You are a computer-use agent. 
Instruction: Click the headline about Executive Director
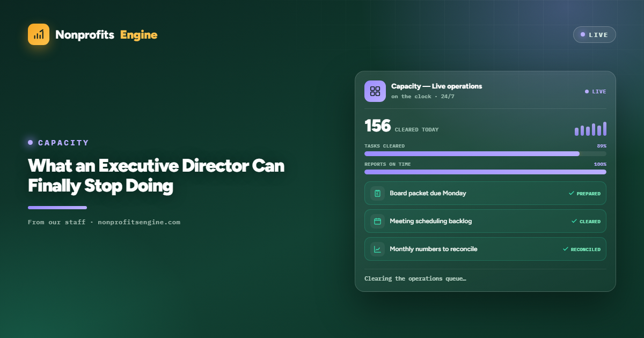(156, 175)
